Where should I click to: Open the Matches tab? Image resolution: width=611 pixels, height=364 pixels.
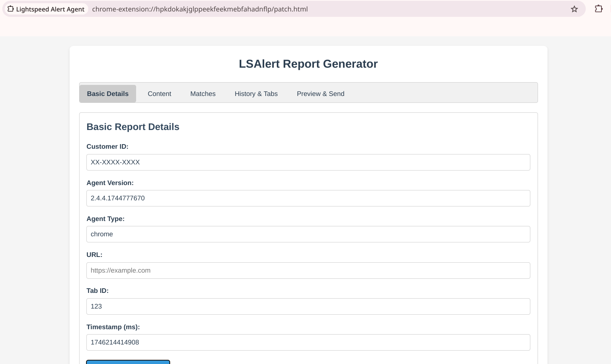(203, 94)
